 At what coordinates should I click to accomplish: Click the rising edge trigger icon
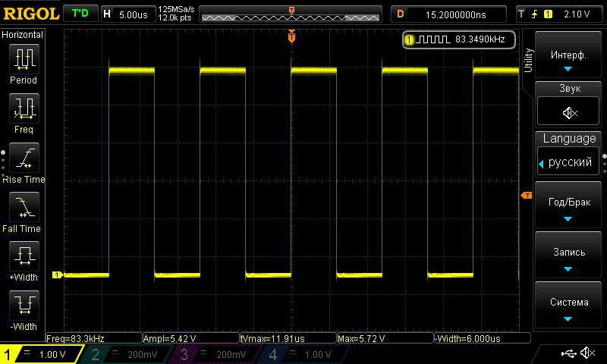[x=535, y=14]
